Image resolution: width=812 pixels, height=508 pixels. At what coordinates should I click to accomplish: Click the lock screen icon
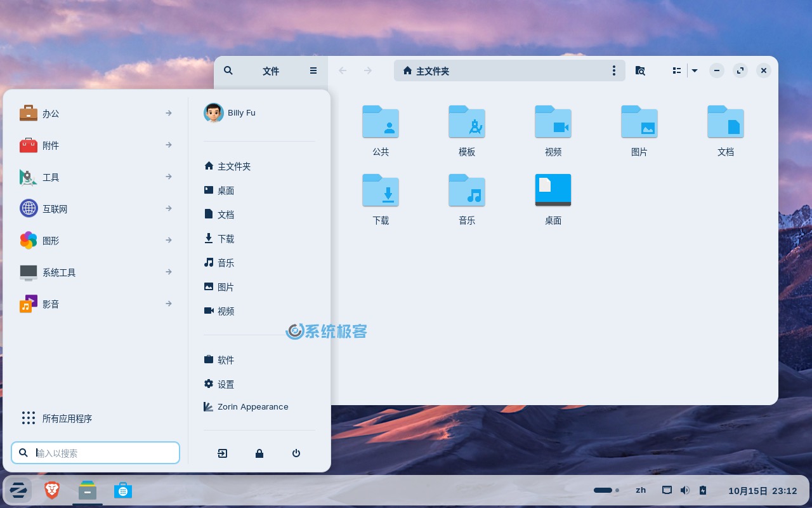pyautogui.click(x=259, y=453)
